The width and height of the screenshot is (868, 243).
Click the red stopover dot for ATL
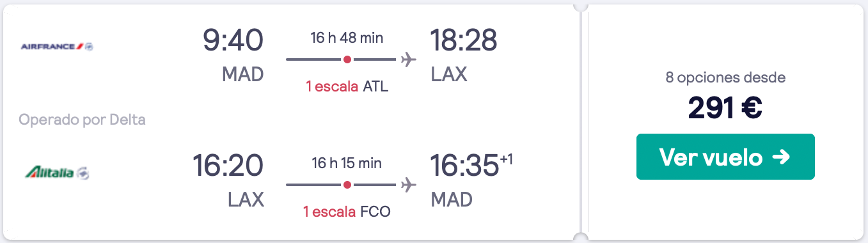347,59
